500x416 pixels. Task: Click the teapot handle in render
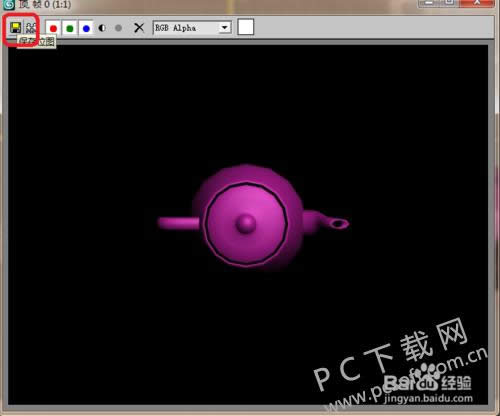pyautogui.click(x=179, y=223)
